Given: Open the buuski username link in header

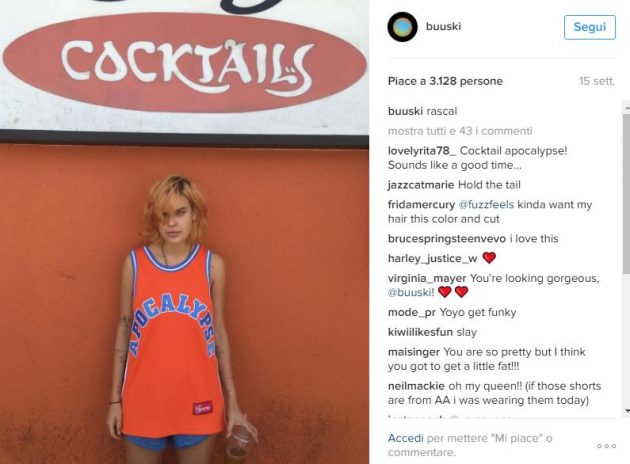Looking at the screenshot, I should point(443,27).
